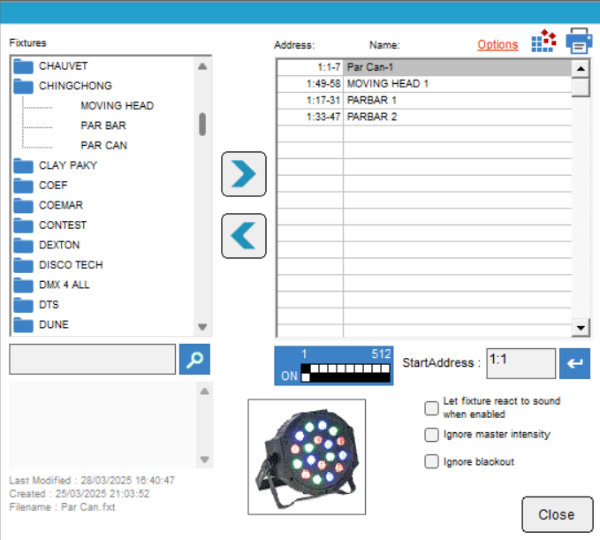Image resolution: width=600 pixels, height=540 pixels.
Task: Open the Options link
Action: [497, 45]
